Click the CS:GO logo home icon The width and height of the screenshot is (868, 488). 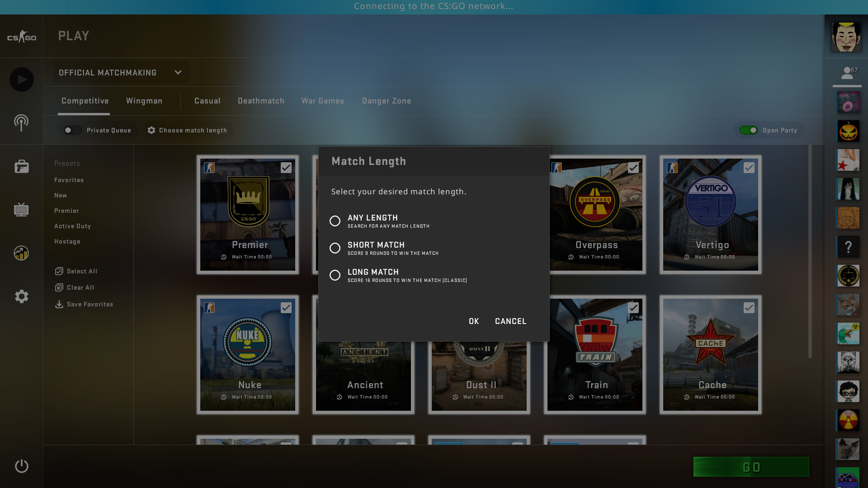point(21,36)
